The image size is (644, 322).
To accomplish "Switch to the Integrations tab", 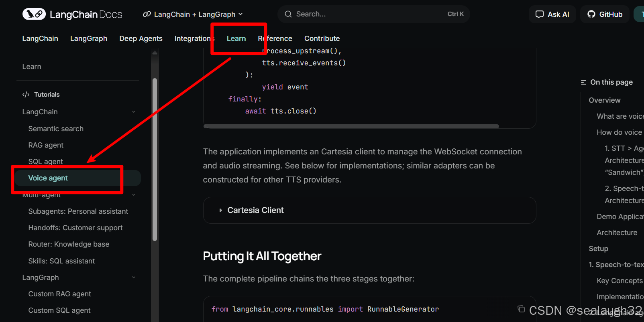I will click(195, 38).
